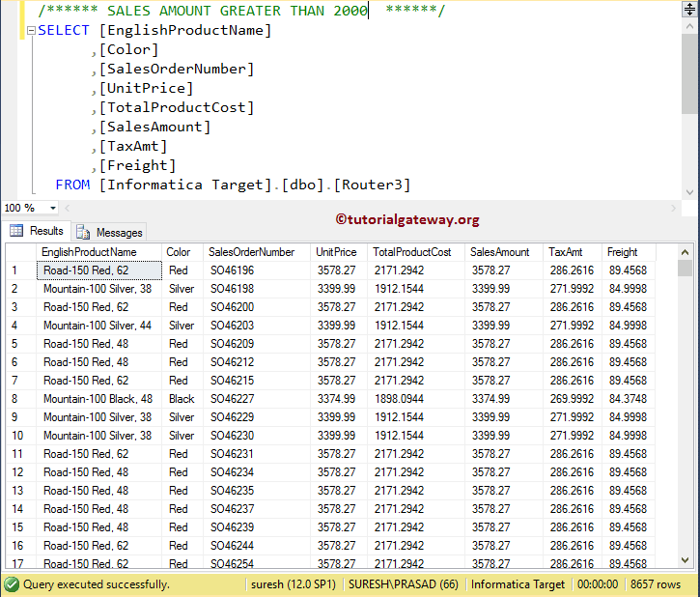Select the TotalProductCost column header
This screenshot has height=597, width=700.
click(x=412, y=252)
